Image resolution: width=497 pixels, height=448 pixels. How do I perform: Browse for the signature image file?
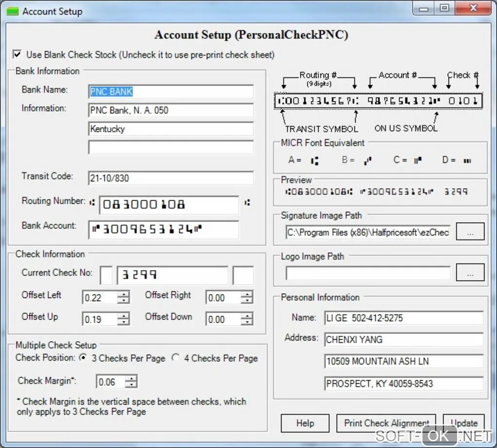[x=470, y=232]
